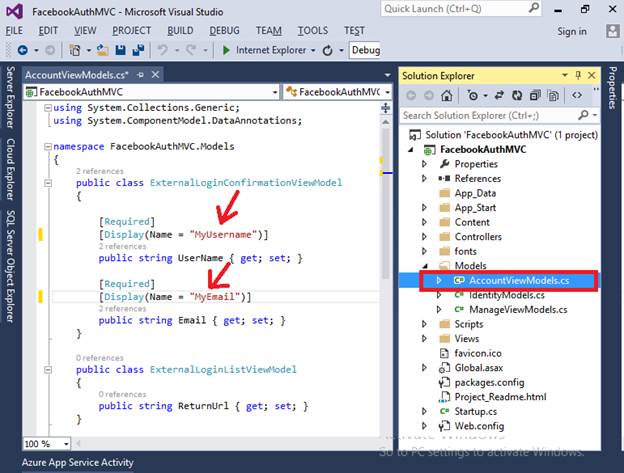
Task: Click the Solution Explorer search magnifier icon
Action: pyautogui.click(x=583, y=115)
